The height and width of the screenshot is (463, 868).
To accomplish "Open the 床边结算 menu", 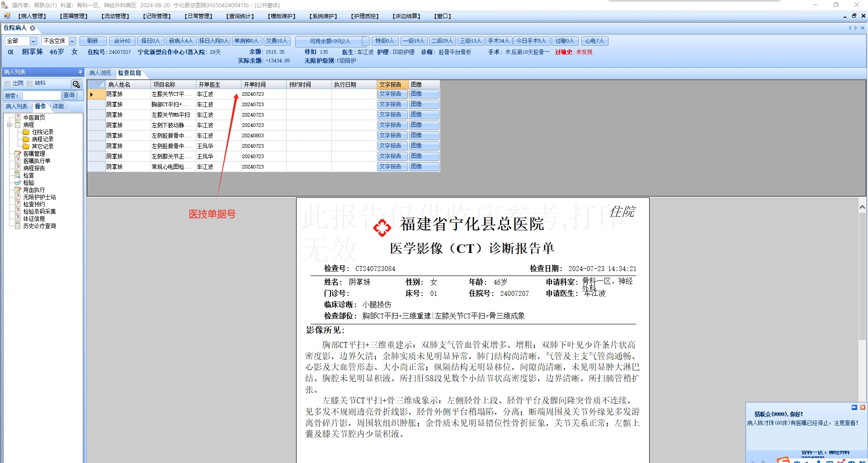I will tap(406, 16).
